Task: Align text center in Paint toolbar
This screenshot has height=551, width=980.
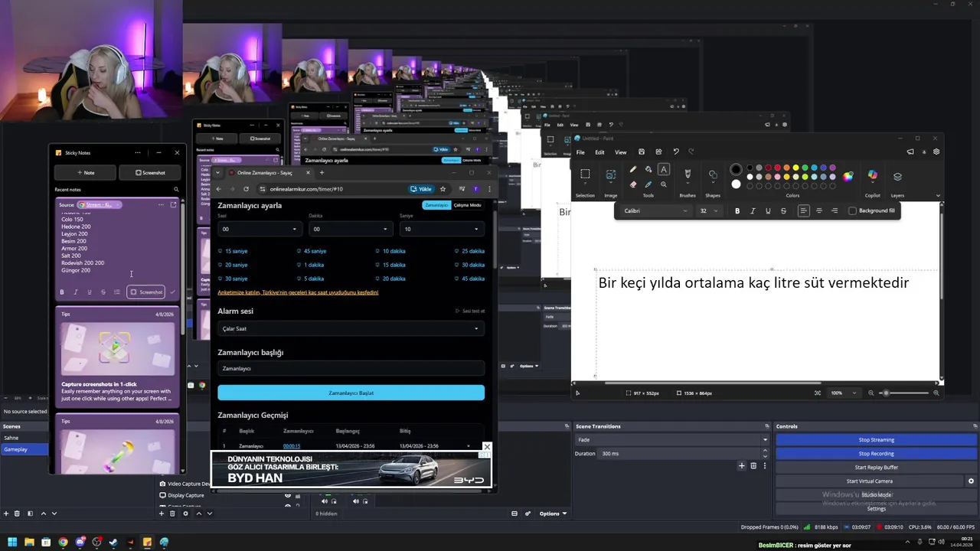Action: coord(819,210)
